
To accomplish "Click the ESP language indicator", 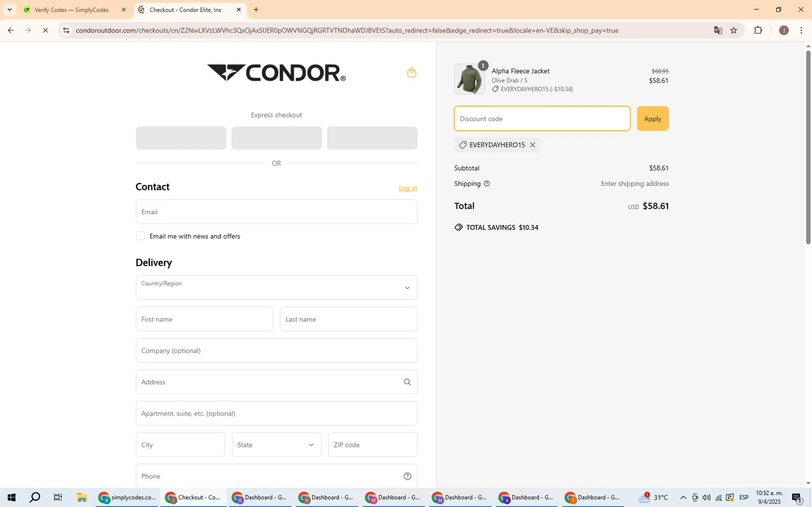I will coord(744,498).
